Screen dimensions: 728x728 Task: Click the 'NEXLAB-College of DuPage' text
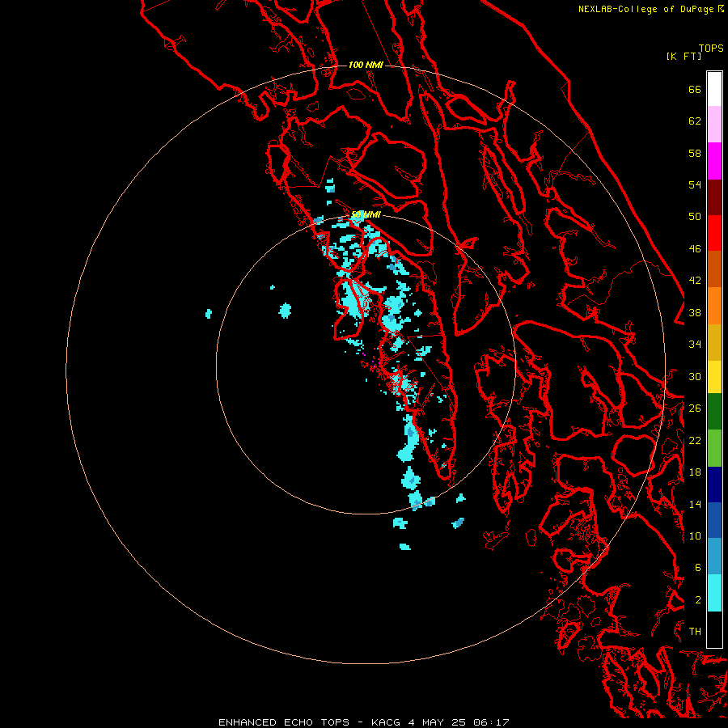pos(647,9)
